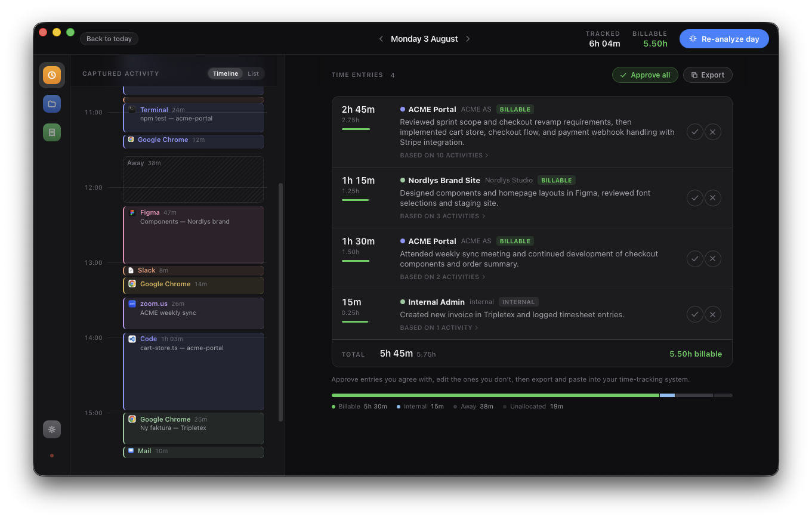Expand Based on 3 activities
The width and height of the screenshot is (812, 520).
(442, 216)
